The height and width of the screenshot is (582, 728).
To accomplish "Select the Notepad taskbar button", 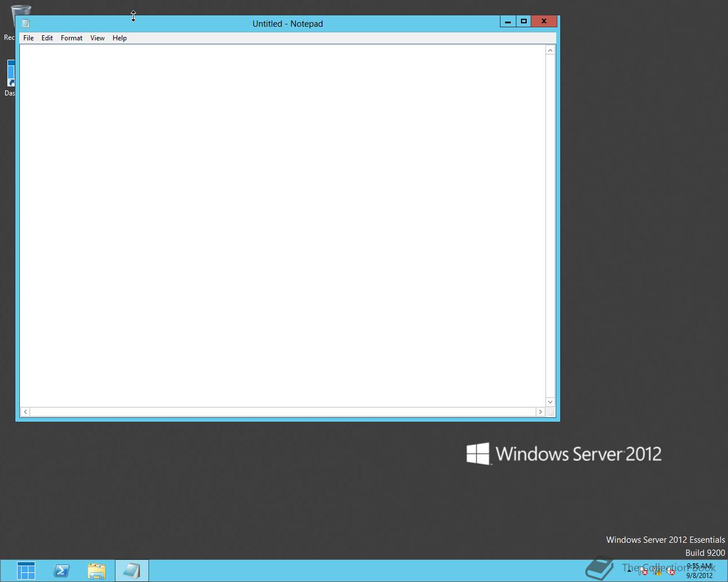I will [x=132, y=571].
